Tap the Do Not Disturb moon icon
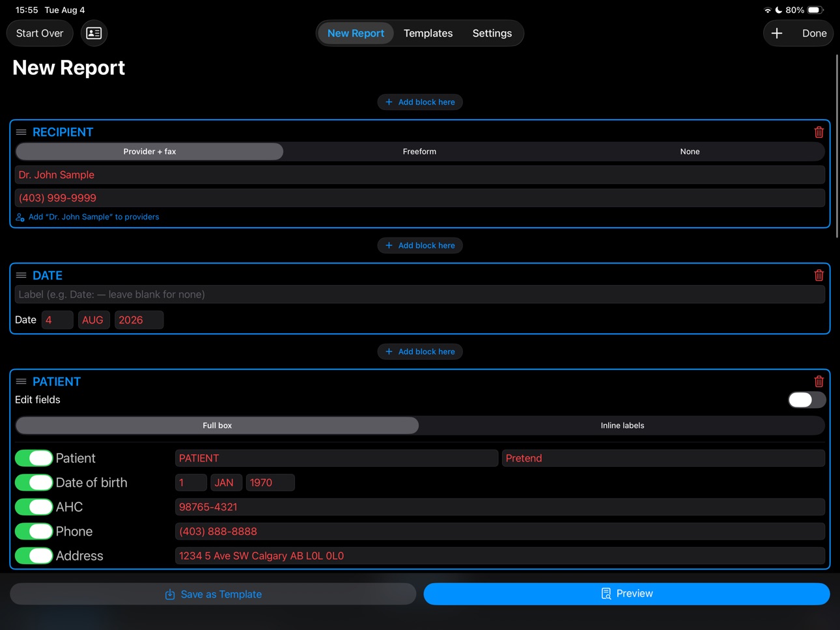The height and width of the screenshot is (630, 840). point(779,10)
